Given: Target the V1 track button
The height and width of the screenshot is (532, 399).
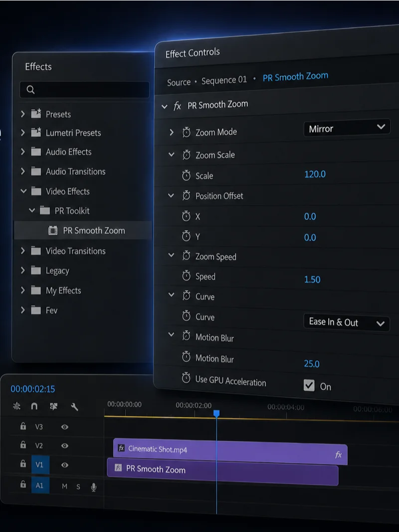Looking at the screenshot, I should click(x=40, y=465).
